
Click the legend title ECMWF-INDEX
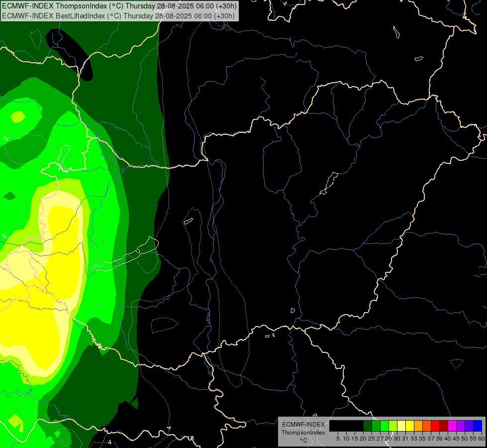click(x=303, y=425)
